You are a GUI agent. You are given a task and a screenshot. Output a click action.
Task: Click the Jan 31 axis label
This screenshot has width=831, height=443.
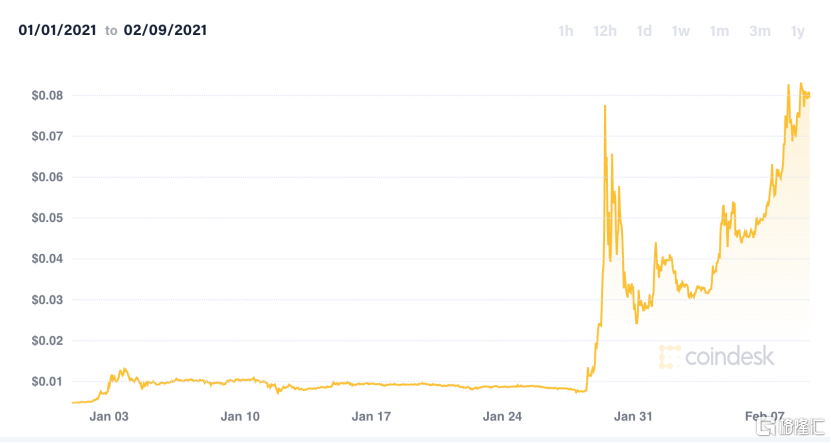click(x=633, y=415)
